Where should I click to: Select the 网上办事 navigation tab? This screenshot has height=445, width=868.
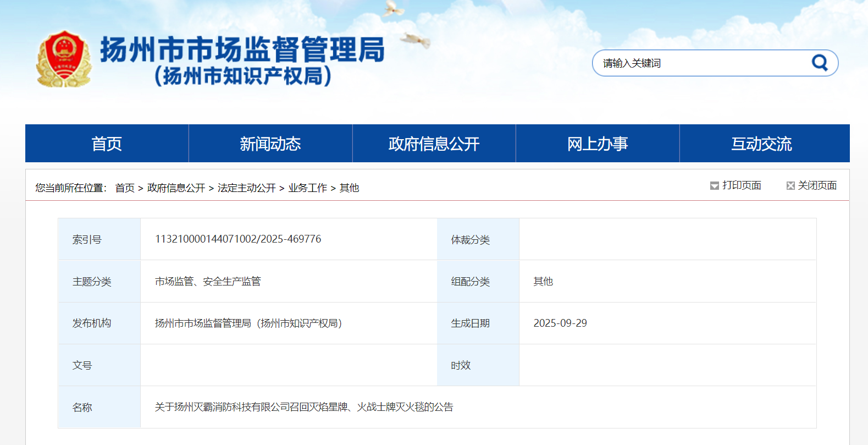(x=597, y=144)
